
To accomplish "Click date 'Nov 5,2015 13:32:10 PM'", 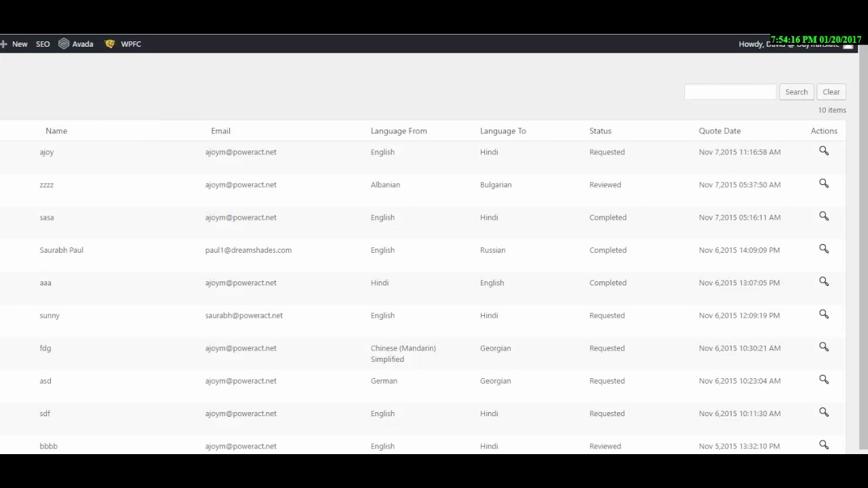I will click(x=739, y=446).
